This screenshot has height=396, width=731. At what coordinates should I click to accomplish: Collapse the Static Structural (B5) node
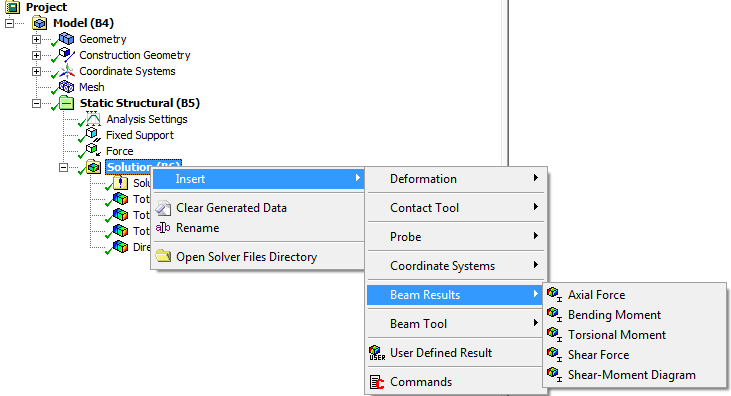pyautogui.click(x=36, y=103)
